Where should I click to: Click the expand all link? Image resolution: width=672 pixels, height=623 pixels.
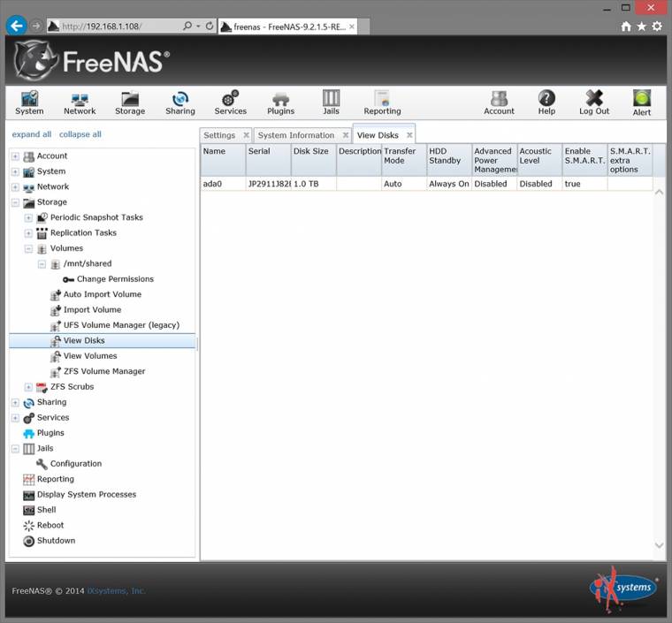tap(32, 134)
